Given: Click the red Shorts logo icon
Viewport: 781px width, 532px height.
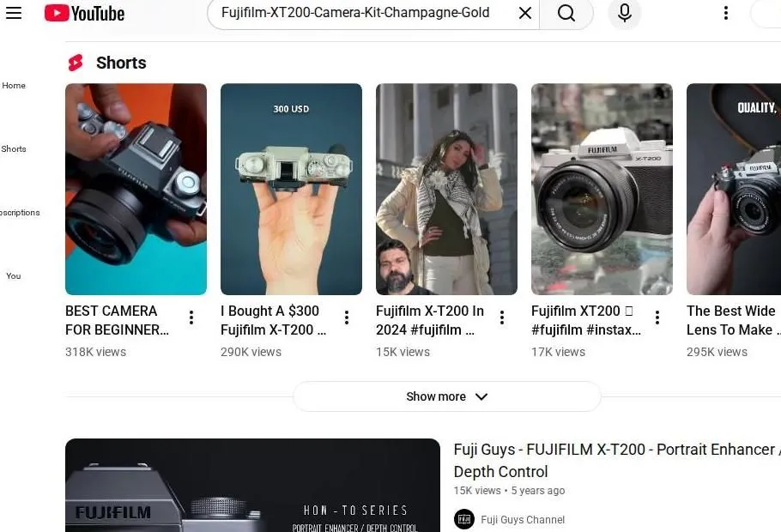Looking at the screenshot, I should [x=75, y=62].
